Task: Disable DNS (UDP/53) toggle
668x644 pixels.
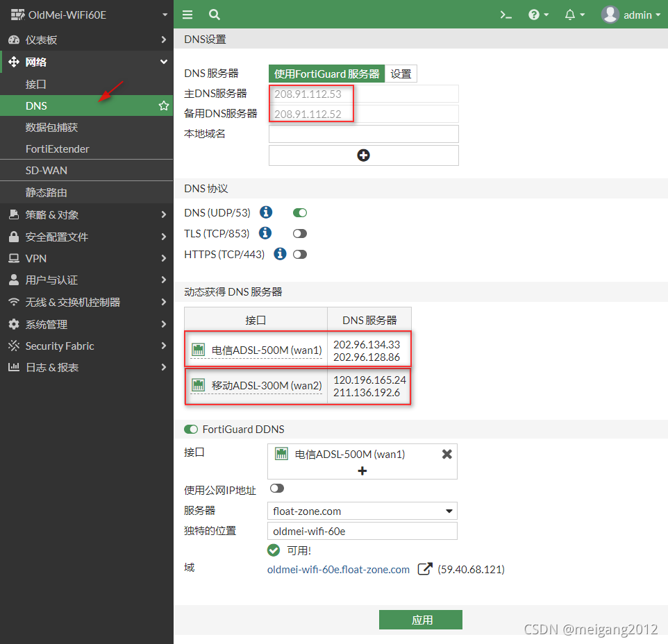Action: (x=300, y=212)
